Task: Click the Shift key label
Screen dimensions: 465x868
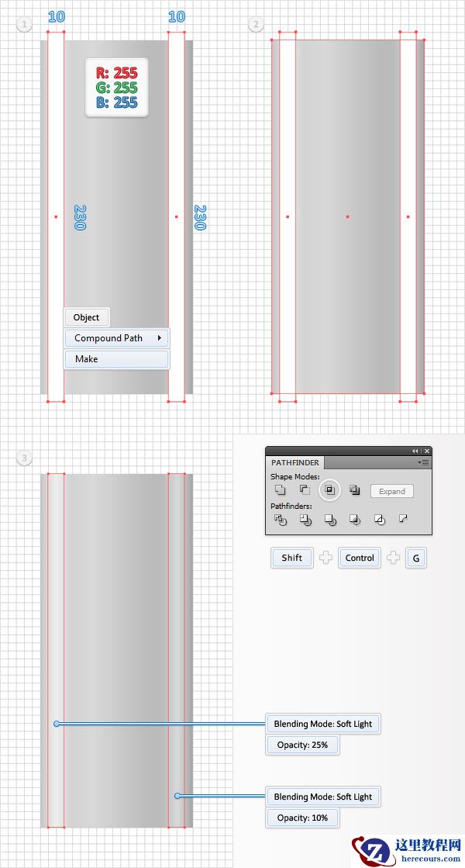Action: tap(292, 558)
